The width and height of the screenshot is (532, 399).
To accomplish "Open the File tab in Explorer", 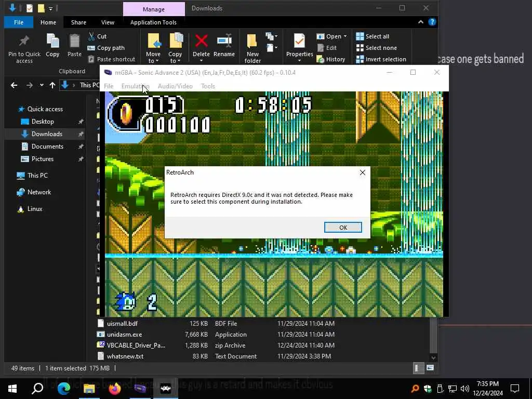I will click(x=19, y=22).
